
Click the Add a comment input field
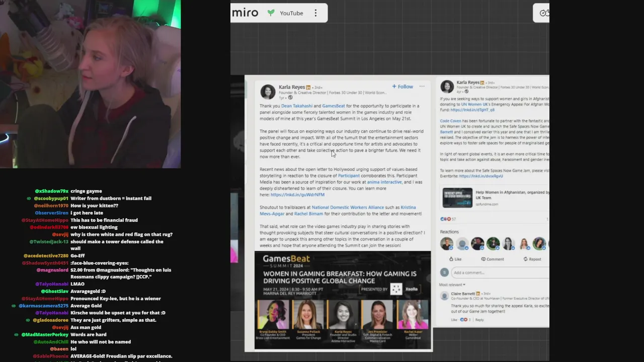coord(500,273)
